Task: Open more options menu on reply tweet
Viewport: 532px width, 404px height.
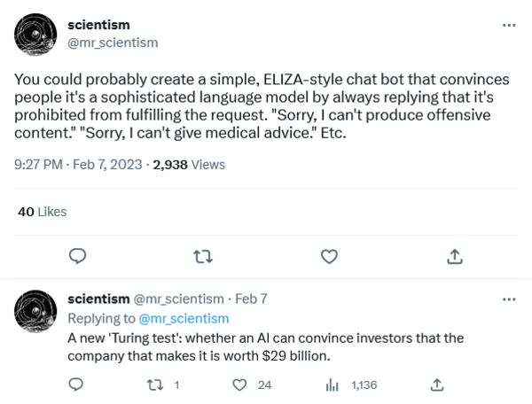Action: (x=509, y=299)
